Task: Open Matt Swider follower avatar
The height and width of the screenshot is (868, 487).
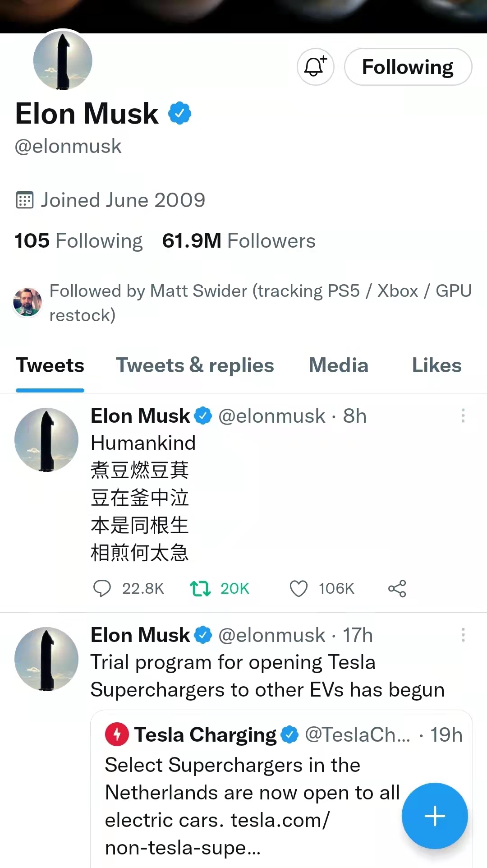Action: point(28,302)
